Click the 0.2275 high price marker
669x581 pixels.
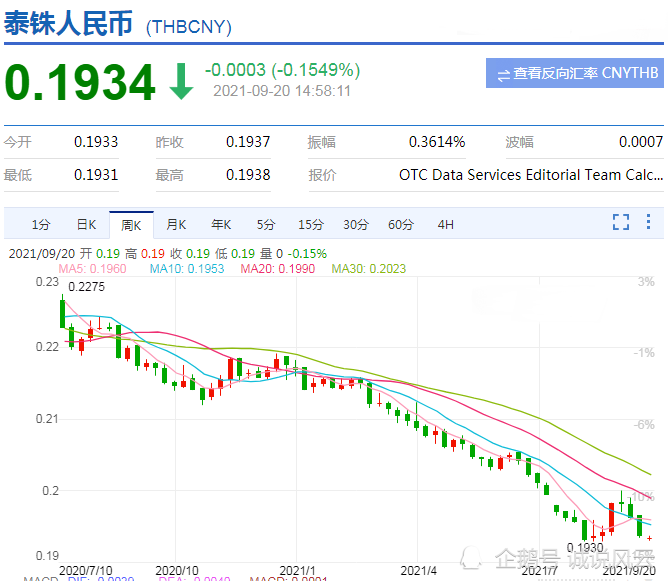point(87,287)
